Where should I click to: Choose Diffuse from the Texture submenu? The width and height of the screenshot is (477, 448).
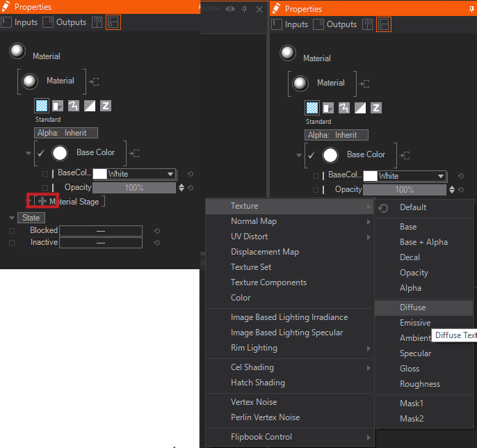pyautogui.click(x=412, y=307)
